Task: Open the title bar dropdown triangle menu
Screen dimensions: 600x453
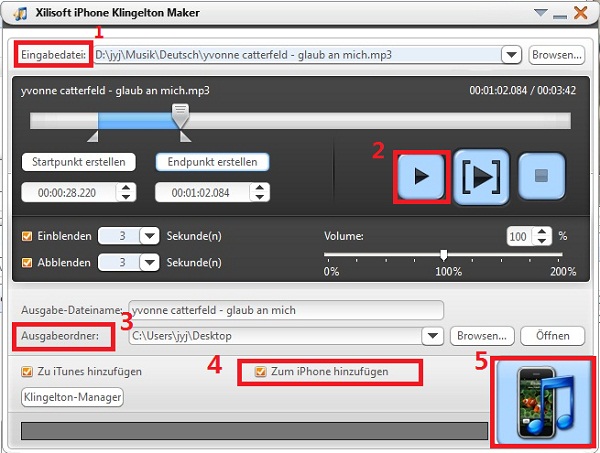Action: click(540, 13)
